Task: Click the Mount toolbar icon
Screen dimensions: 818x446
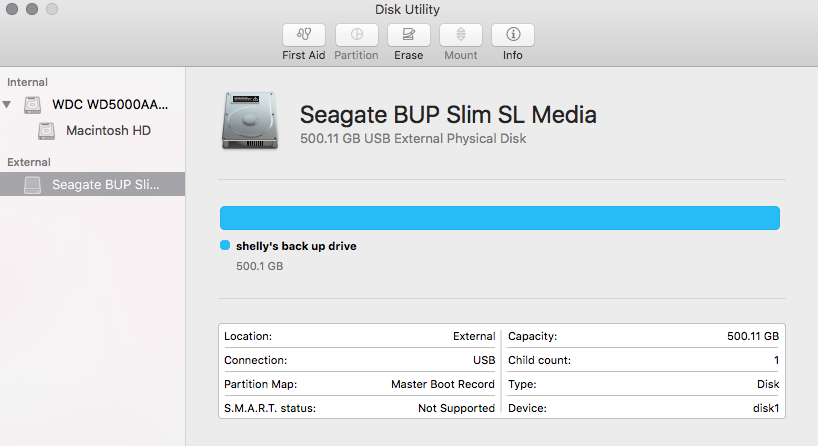Action: [x=461, y=35]
